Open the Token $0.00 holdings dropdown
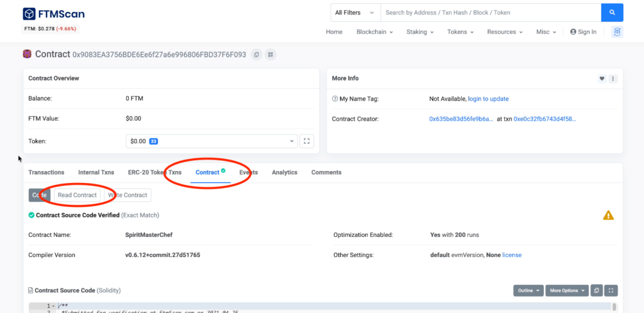Screen dimensions: 644x313 pos(211,141)
